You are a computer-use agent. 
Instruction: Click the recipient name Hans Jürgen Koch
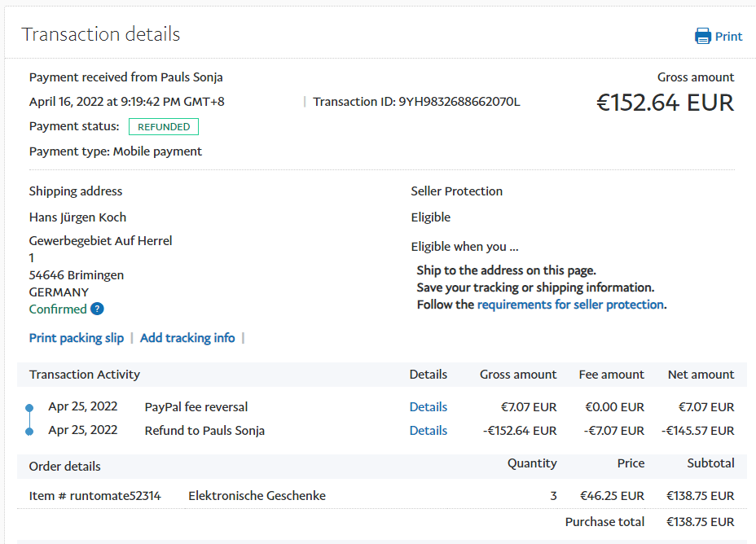click(78, 217)
